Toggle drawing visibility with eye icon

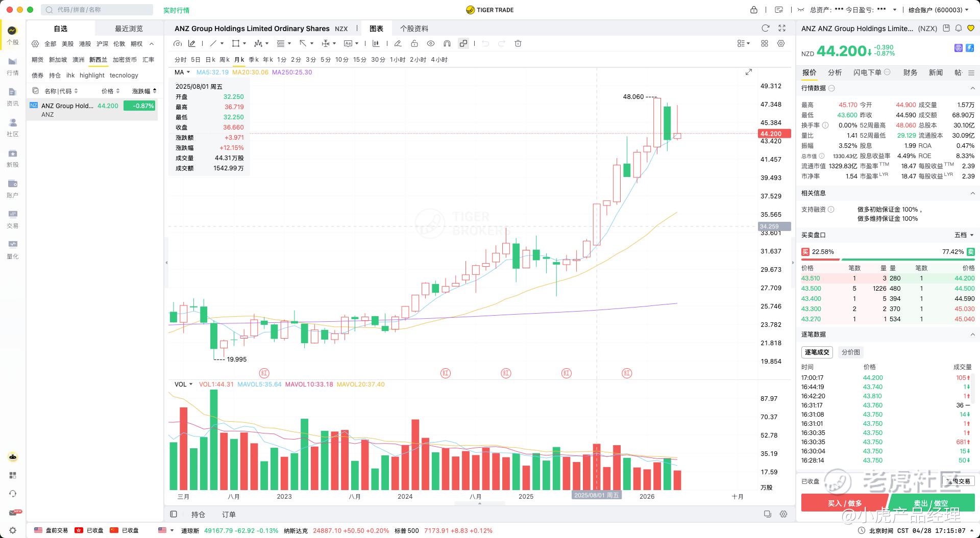click(431, 43)
